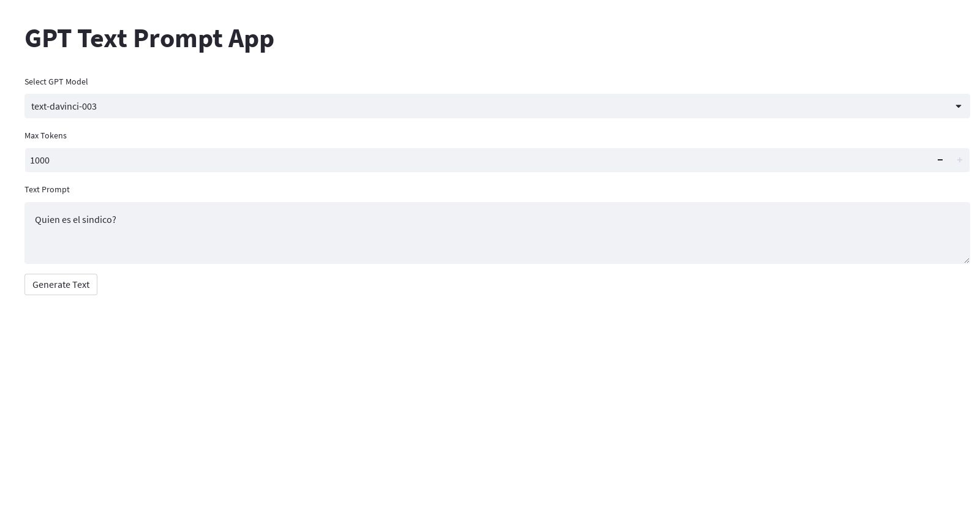Click the Generate Text button
Screen dimensions: 980x512
tap(61, 284)
